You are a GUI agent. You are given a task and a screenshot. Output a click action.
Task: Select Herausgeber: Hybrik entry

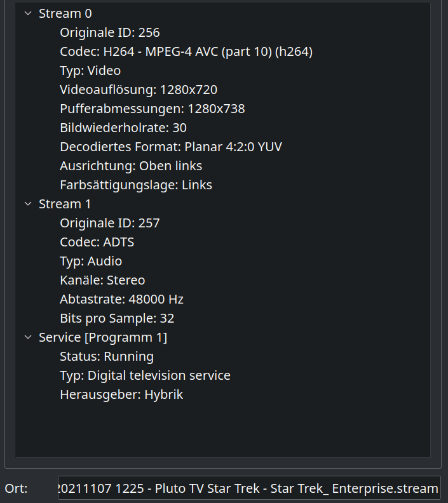121,394
